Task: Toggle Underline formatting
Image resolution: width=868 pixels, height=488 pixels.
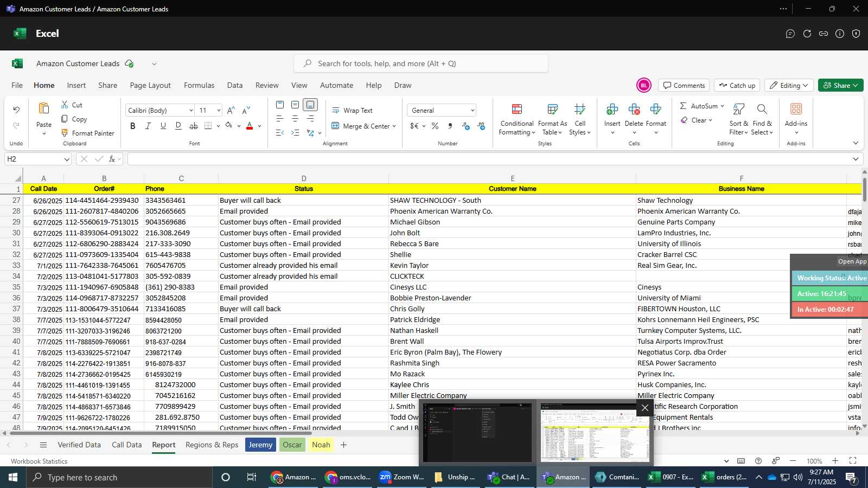Action: point(163,126)
